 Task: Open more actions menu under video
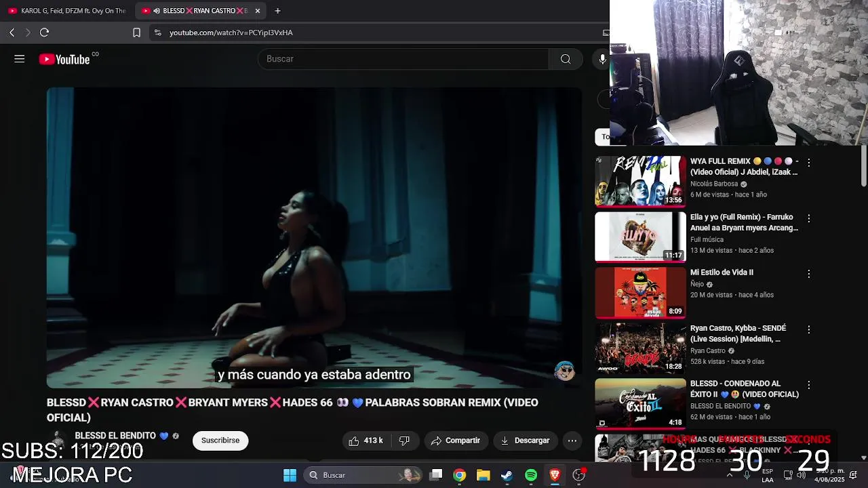pyautogui.click(x=572, y=441)
